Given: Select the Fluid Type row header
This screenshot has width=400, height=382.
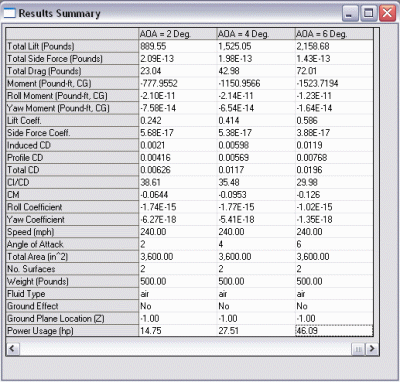Looking at the screenshot, I should coord(72,294).
